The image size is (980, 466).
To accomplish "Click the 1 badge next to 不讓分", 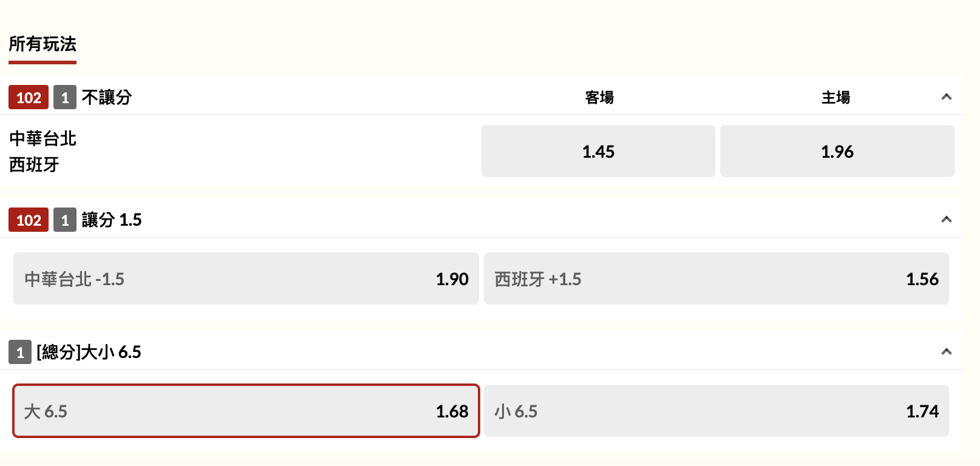I will (64, 97).
